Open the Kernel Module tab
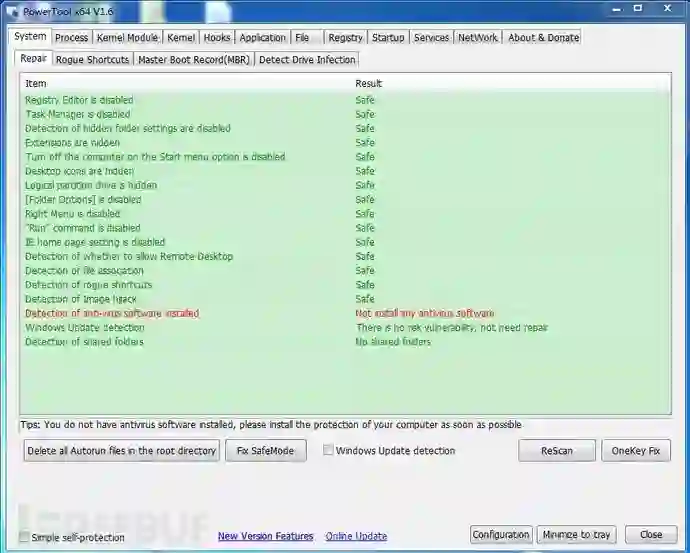 click(x=127, y=38)
